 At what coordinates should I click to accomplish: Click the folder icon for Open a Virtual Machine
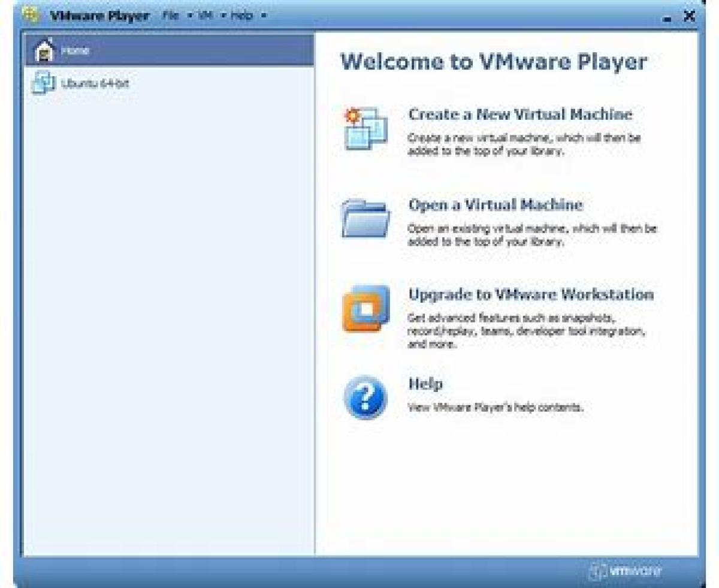point(365,218)
